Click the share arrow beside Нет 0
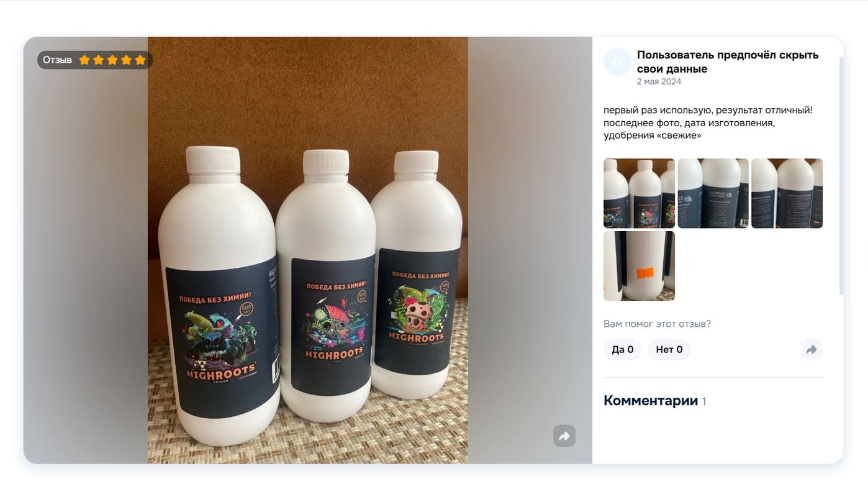The width and height of the screenshot is (868, 494). pos(811,349)
